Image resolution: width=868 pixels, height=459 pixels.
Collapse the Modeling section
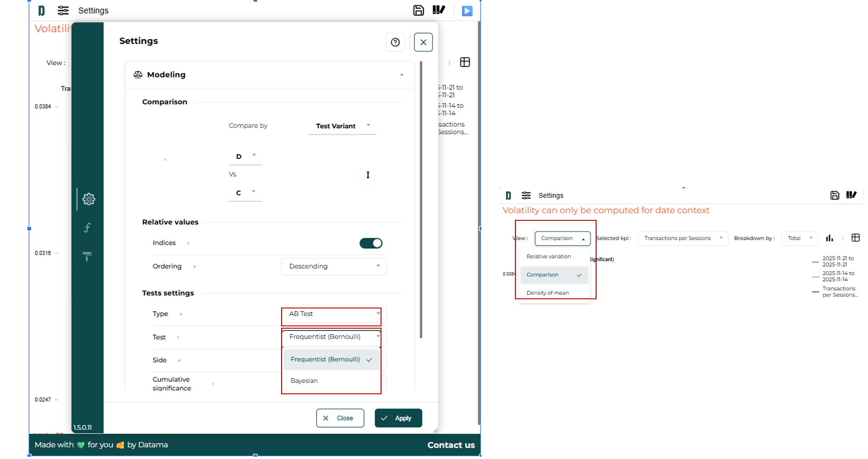tap(402, 75)
